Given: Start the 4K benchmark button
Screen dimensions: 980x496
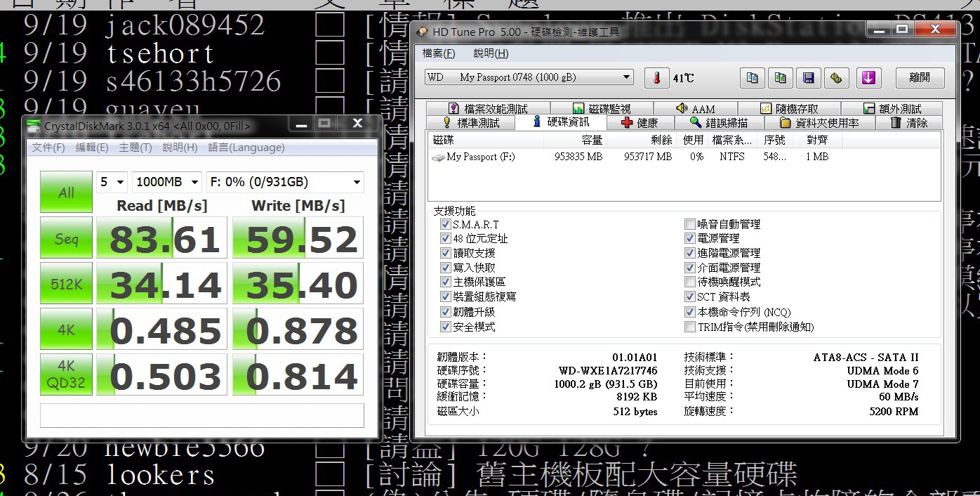Looking at the screenshot, I should 66,329.
